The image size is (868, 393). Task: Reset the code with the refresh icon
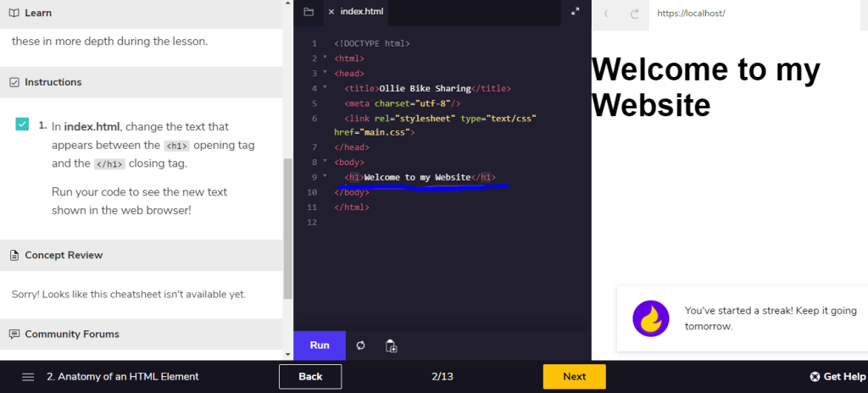pos(361,346)
